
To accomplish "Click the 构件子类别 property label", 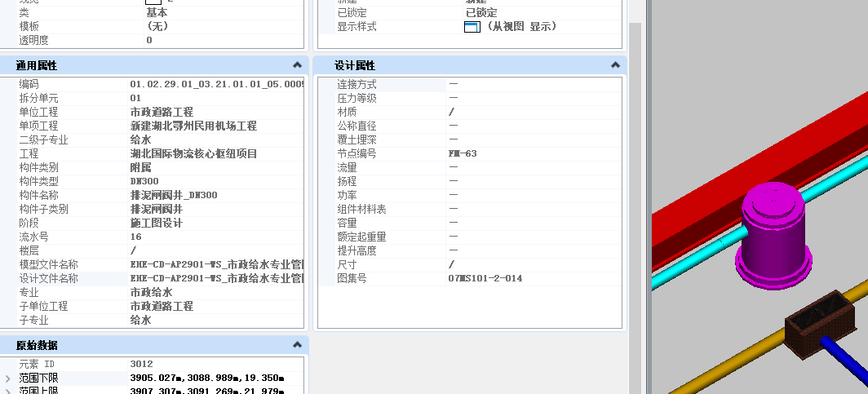I will pyautogui.click(x=44, y=209).
